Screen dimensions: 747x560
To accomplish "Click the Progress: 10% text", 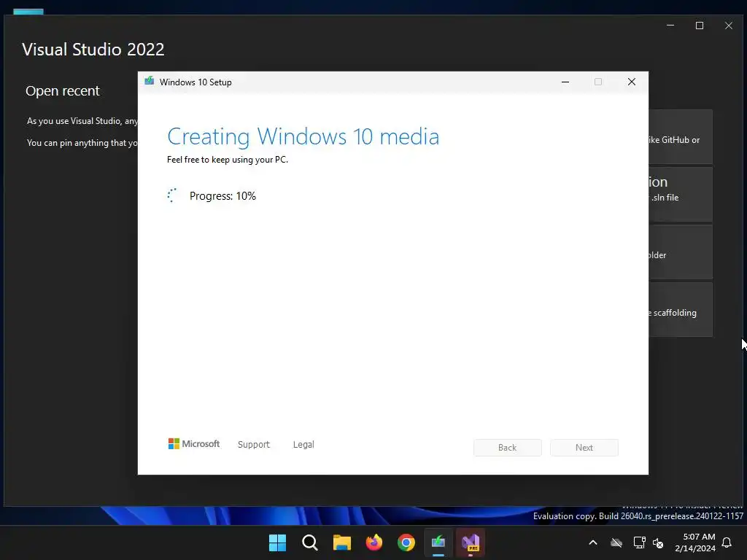I will point(222,195).
